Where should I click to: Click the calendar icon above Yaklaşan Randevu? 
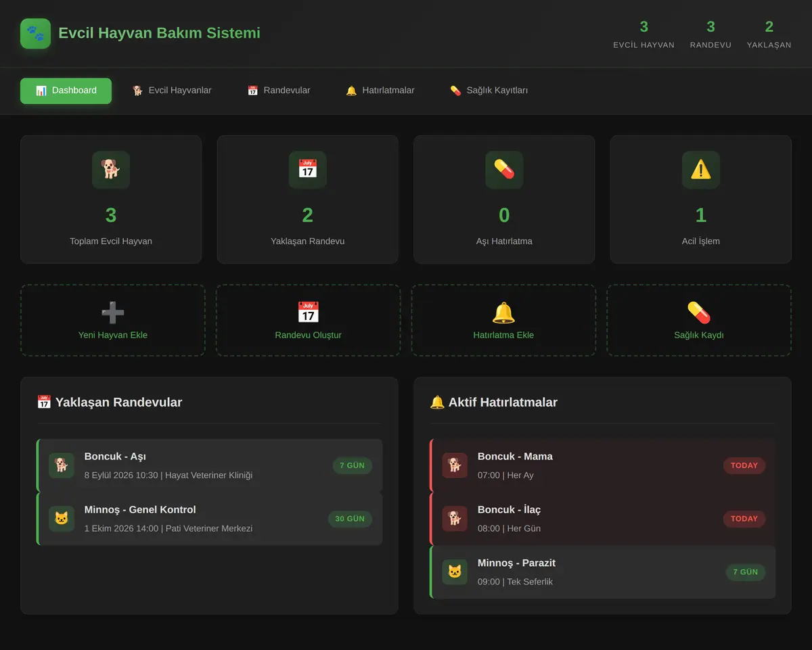(307, 170)
